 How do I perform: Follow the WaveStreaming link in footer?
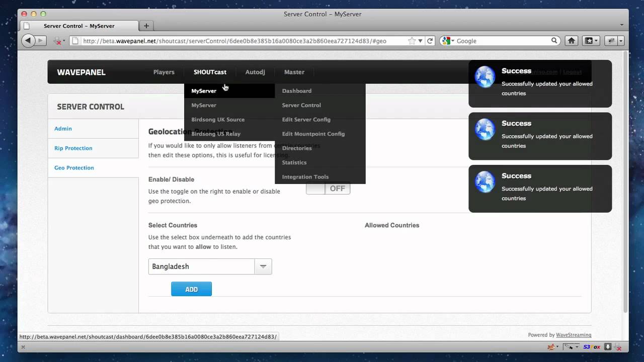tap(574, 335)
